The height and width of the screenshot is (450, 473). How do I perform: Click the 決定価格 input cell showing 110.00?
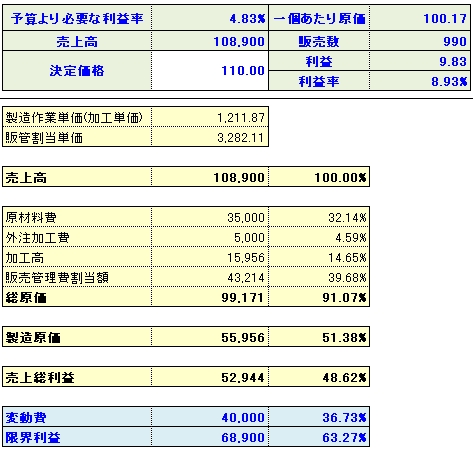(x=210, y=70)
